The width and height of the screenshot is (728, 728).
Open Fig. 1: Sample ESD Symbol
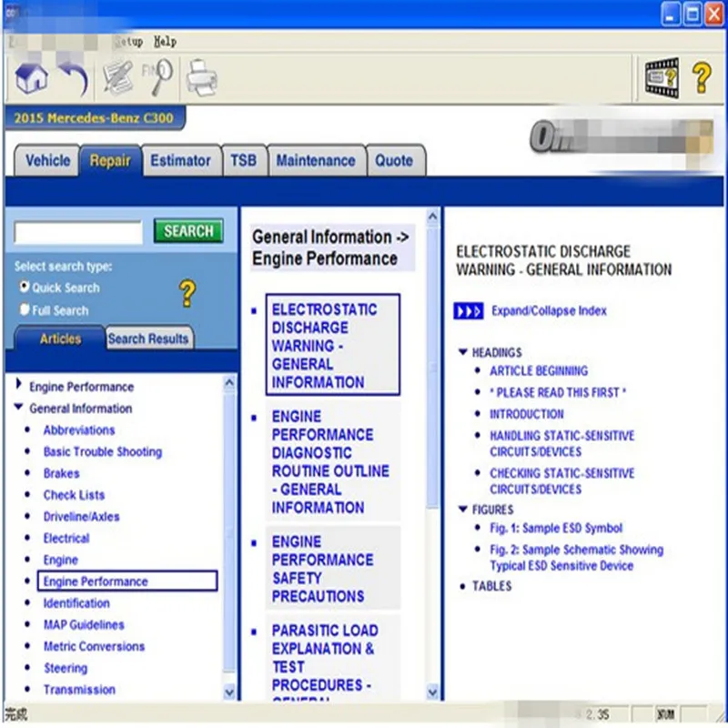point(556,528)
